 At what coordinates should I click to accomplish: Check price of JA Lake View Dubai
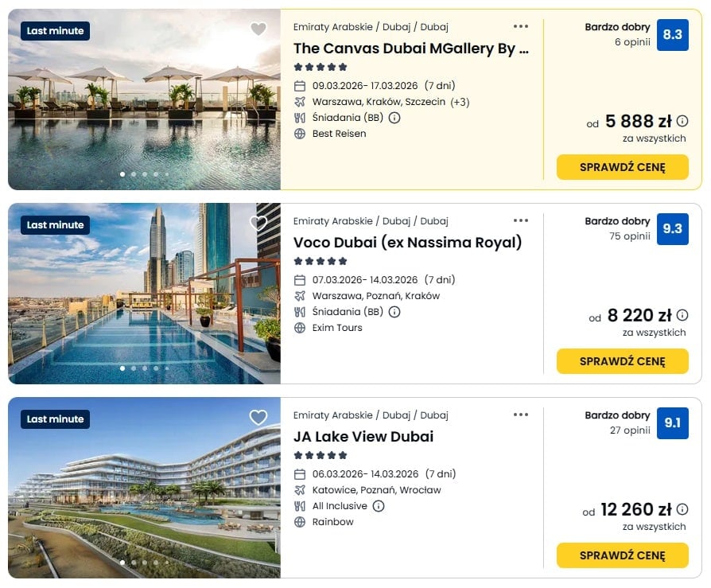click(622, 555)
